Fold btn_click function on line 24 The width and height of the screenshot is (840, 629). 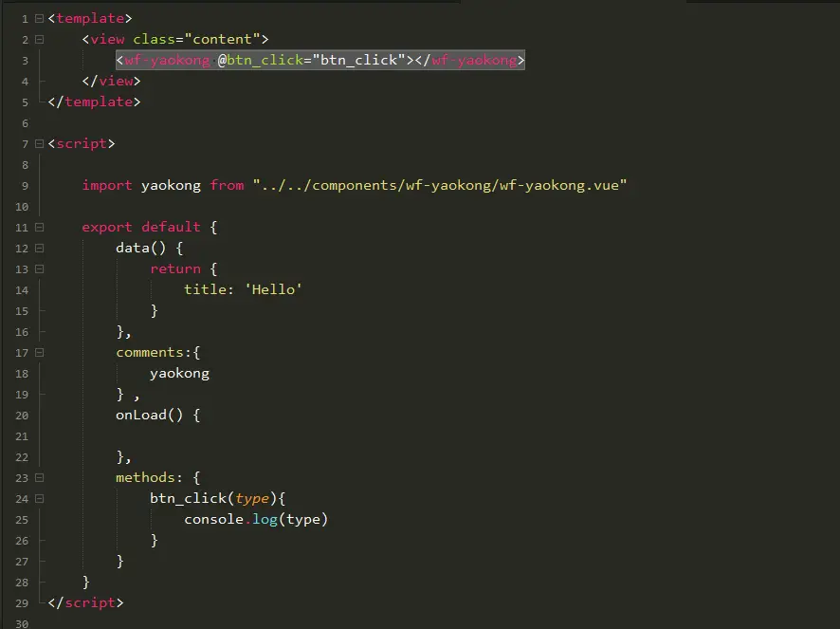(x=39, y=499)
